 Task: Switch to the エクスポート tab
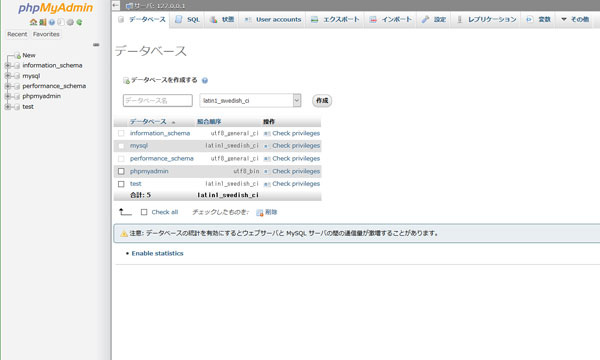click(x=335, y=20)
